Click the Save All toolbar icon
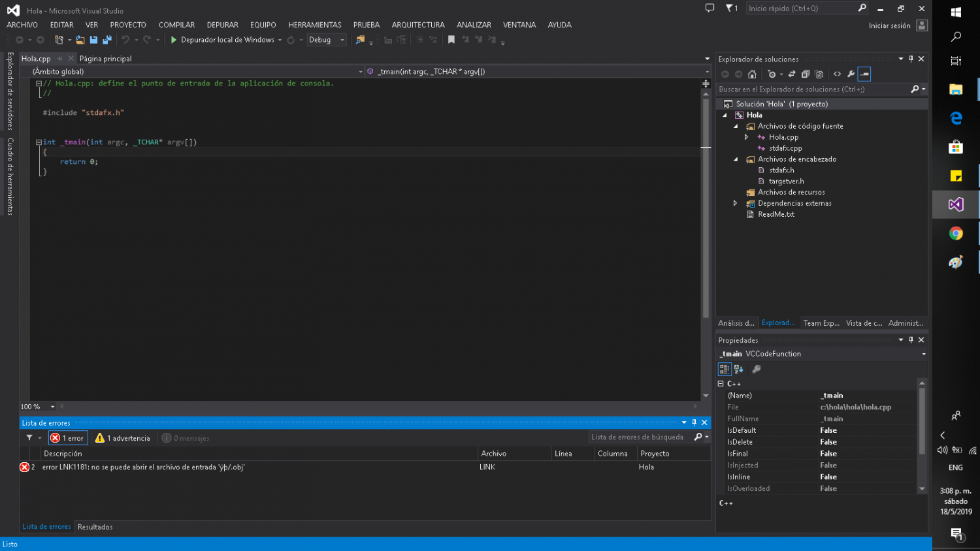Screen dimensions: 980x551 click(x=107, y=40)
